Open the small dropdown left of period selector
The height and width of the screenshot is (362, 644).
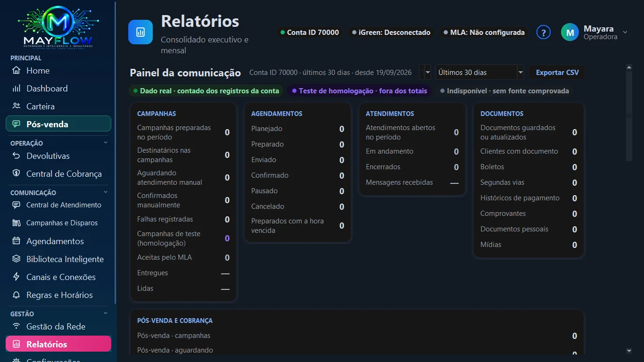click(425, 73)
